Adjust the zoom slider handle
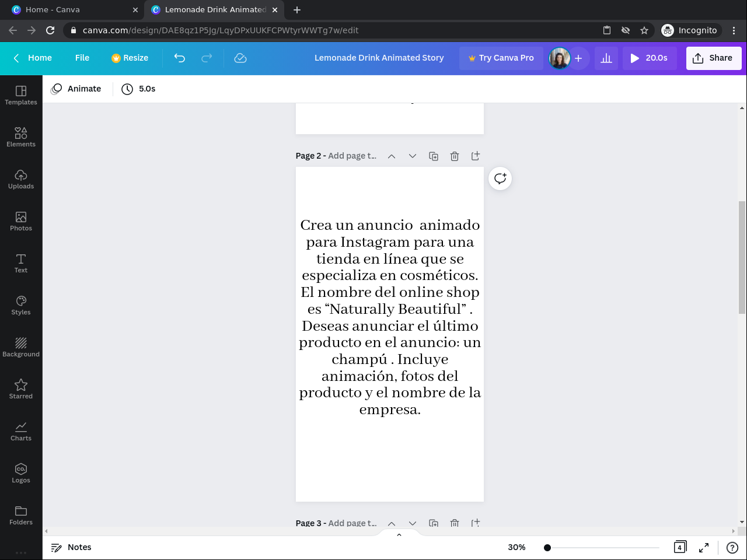 pos(547,547)
